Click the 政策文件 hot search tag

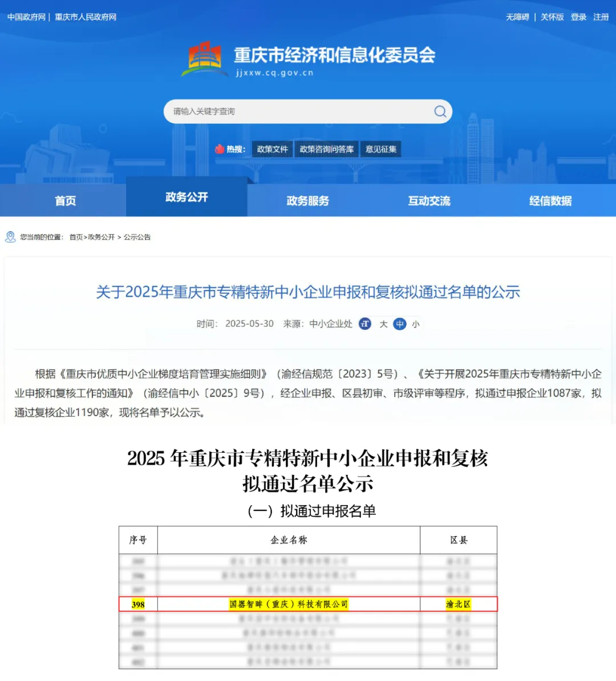[272, 149]
